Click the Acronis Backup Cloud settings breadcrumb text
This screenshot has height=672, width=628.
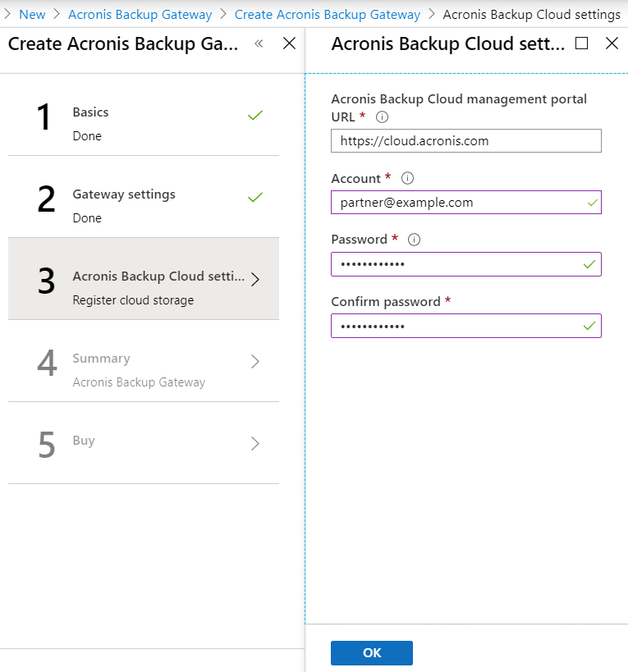[532, 15]
